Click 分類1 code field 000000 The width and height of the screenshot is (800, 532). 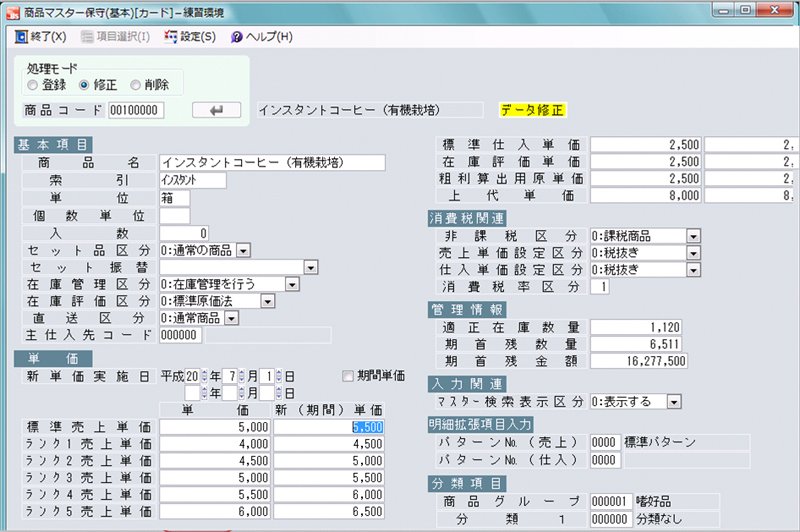611,519
